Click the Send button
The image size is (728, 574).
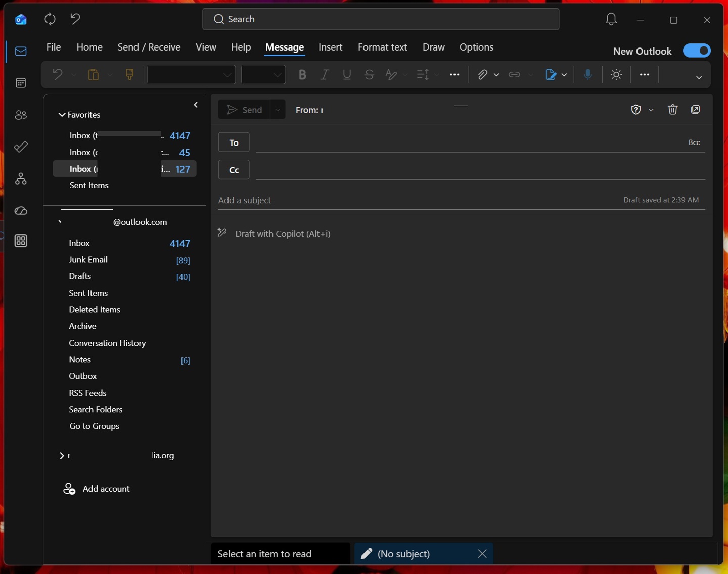point(245,110)
